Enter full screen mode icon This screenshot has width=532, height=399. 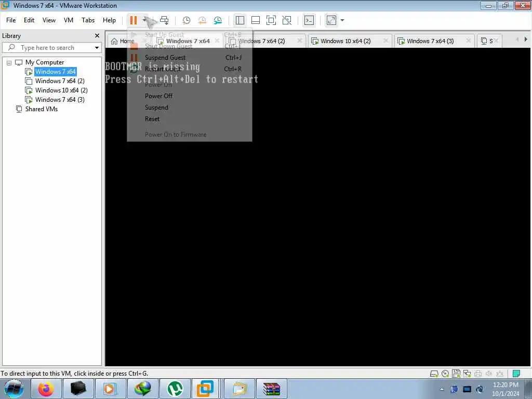(271, 20)
